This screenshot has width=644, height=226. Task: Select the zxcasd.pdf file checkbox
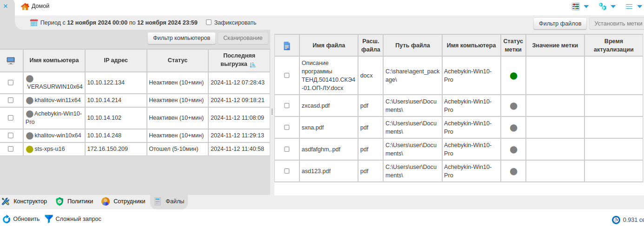pos(287,106)
